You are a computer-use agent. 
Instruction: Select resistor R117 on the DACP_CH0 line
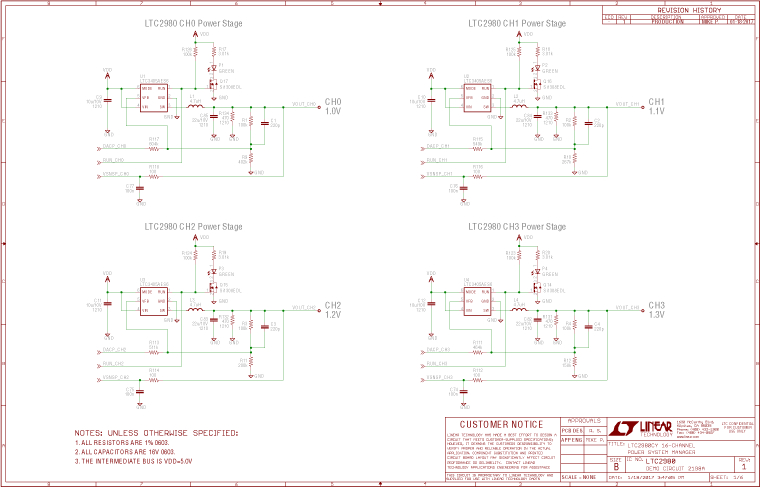click(x=154, y=148)
